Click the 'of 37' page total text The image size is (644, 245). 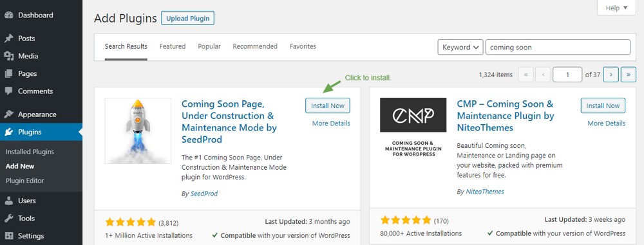[592, 75]
